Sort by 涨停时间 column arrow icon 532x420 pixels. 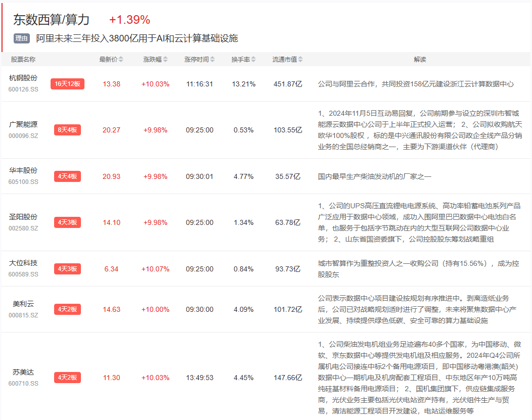tap(212, 60)
